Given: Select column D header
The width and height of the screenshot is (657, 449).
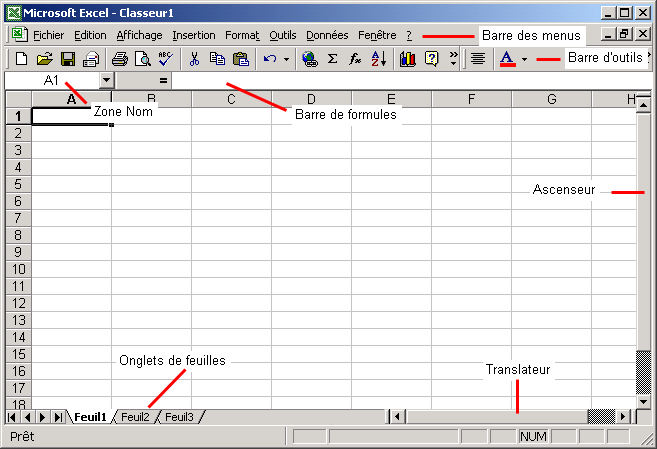Looking at the screenshot, I should (311, 99).
